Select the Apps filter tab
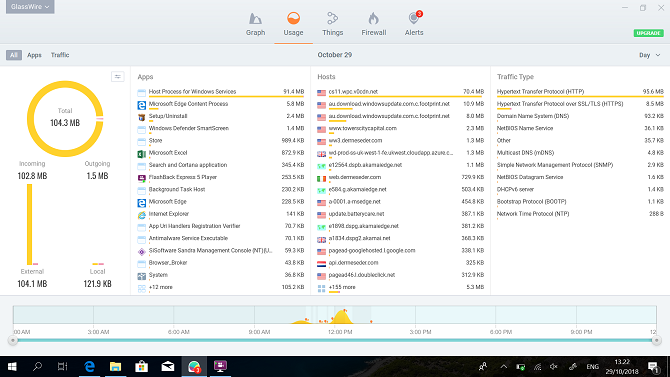The height and width of the screenshot is (377, 670). pos(34,55)
